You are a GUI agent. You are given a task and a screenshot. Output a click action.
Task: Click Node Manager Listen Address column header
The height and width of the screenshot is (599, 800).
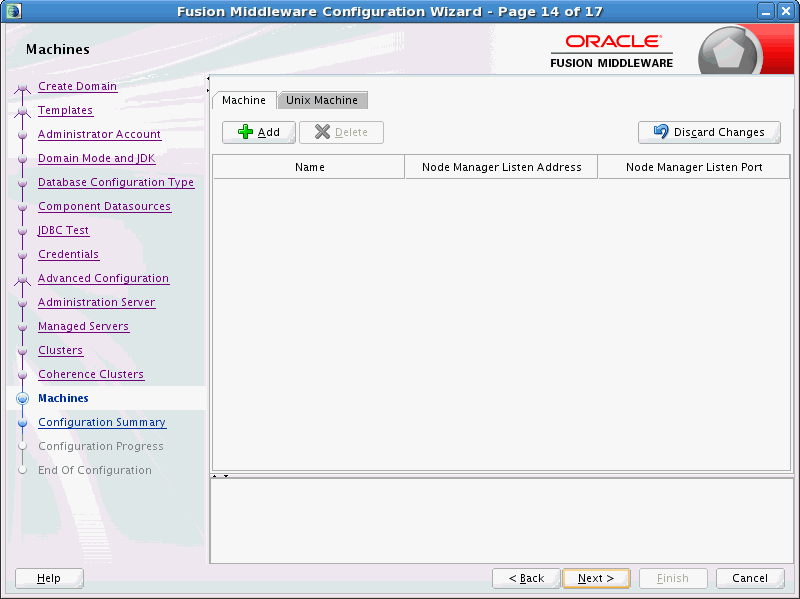(x=502, y=167)
